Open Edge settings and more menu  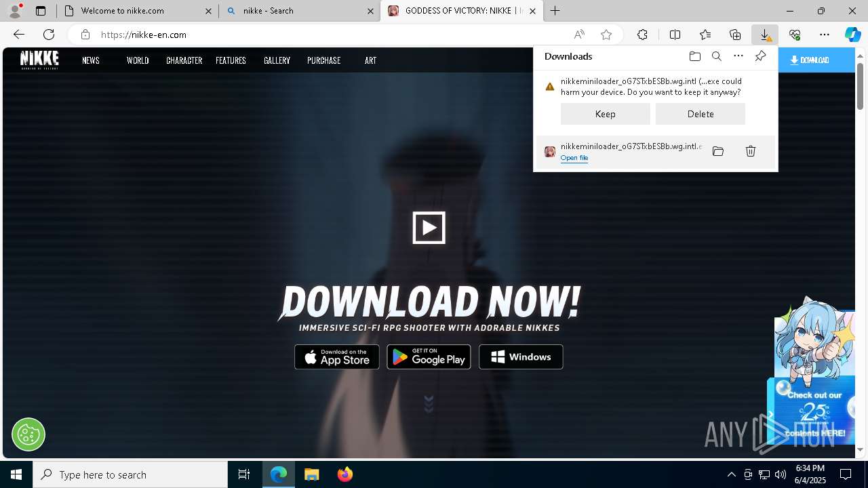point(825,35)
